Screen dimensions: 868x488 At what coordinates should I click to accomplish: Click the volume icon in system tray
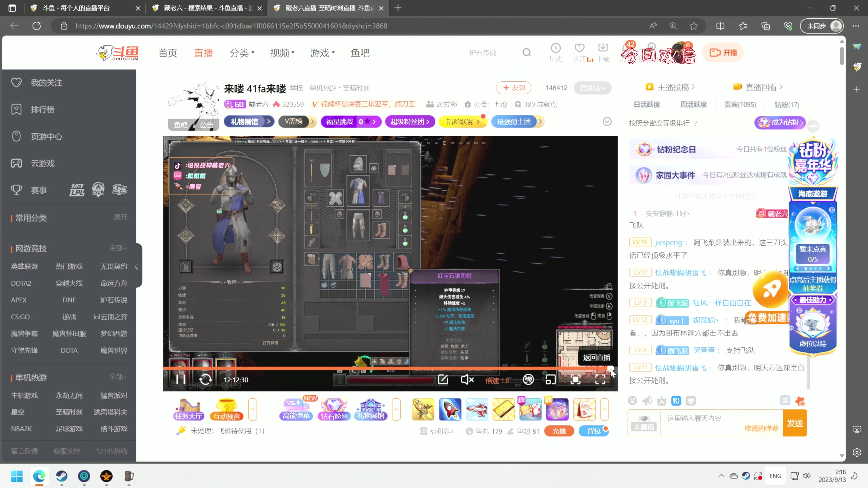(x=807, y=476)
